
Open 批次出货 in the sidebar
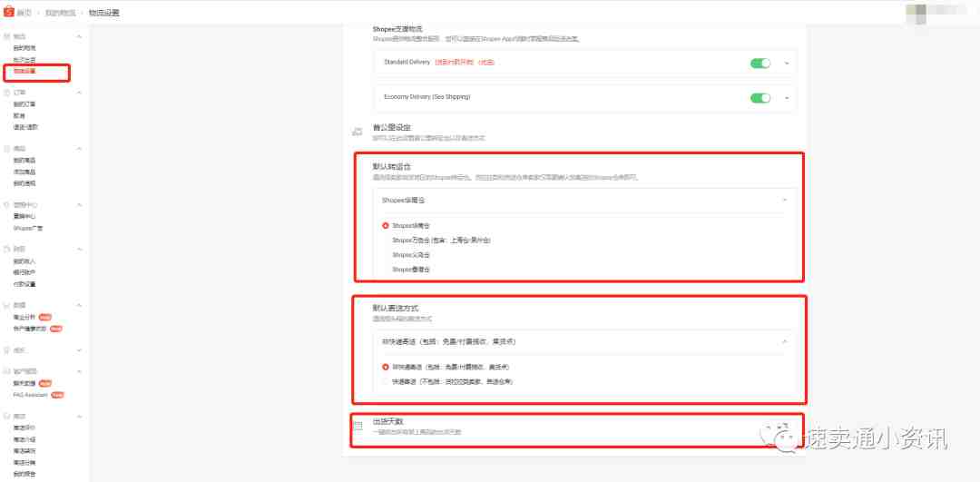[x=24, y=60]
